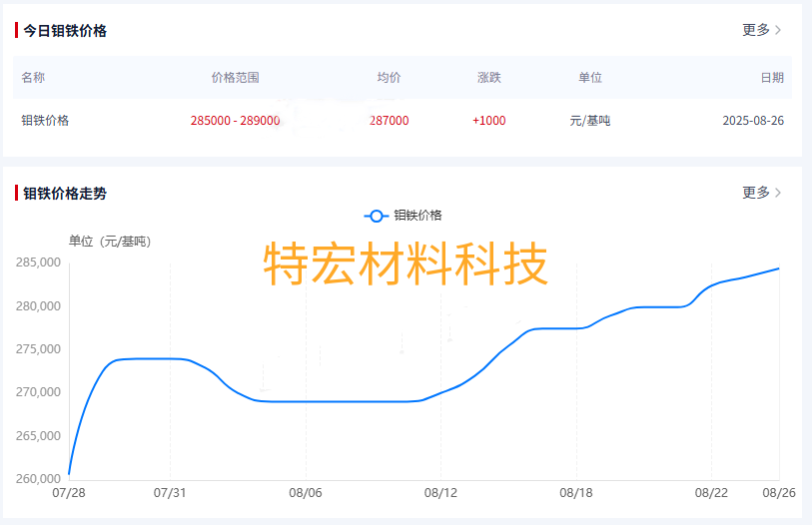Click the 07/28 x-axis date label
Viewport: 812px width, 525px height.
tap(69, 493)
